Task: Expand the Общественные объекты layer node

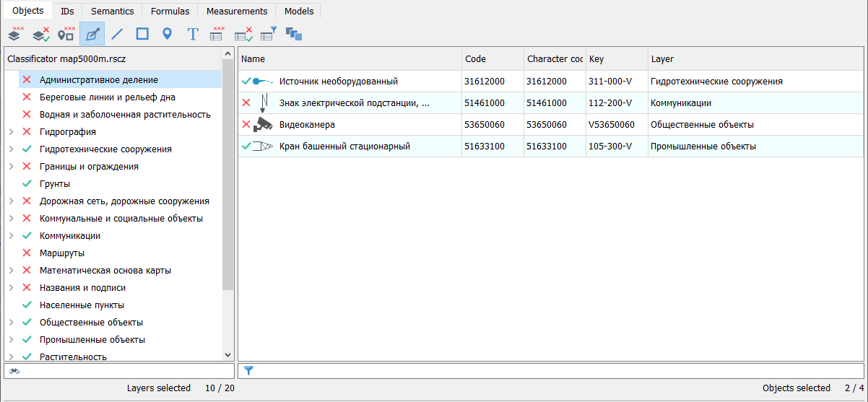Action: [x=11, y=323]
